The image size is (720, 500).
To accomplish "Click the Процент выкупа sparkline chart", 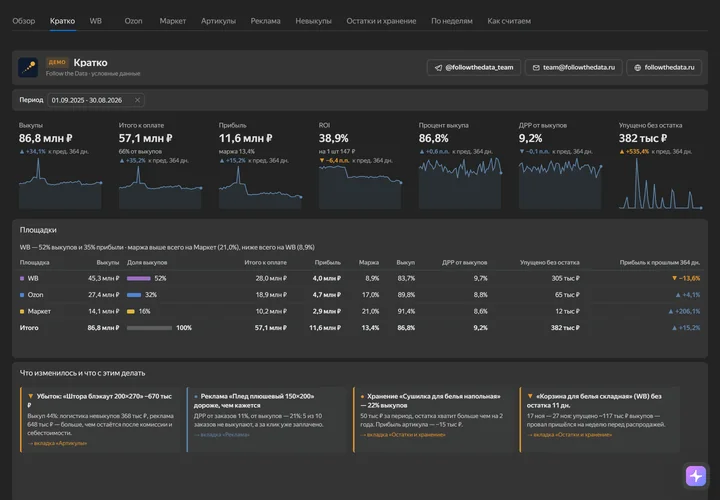I will (460, 183).
